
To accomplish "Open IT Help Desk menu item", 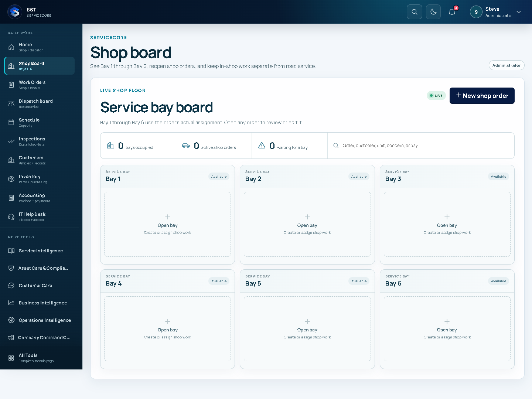I will (40, 216).
